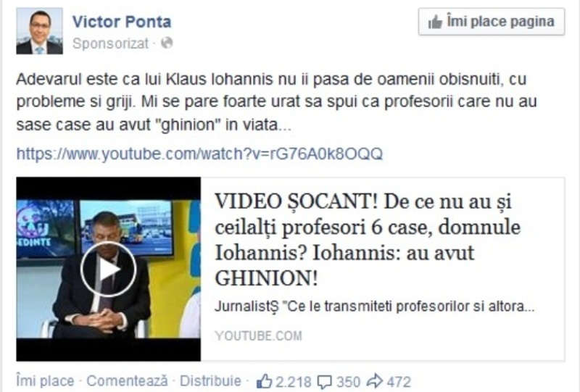Click the thumbs-up likes count icon
Image resolution: width=580 pixels, height=392 pixels.
coord(265,381)
